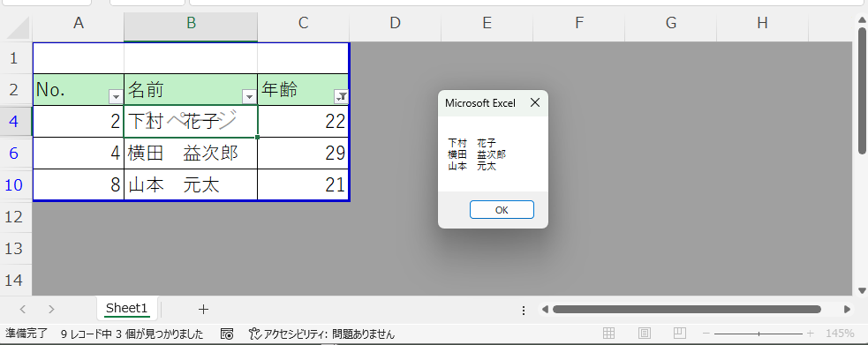Switch to Page Break Preview icon
The height and width of the screenshot is (345, 868).
[x=680, y=334]
